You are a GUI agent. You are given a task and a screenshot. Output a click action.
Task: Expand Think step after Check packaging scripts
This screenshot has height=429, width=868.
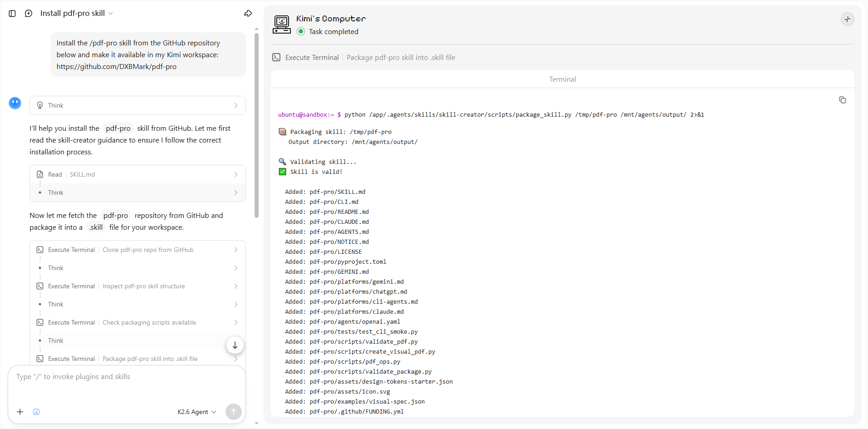[x=137, y=340]
